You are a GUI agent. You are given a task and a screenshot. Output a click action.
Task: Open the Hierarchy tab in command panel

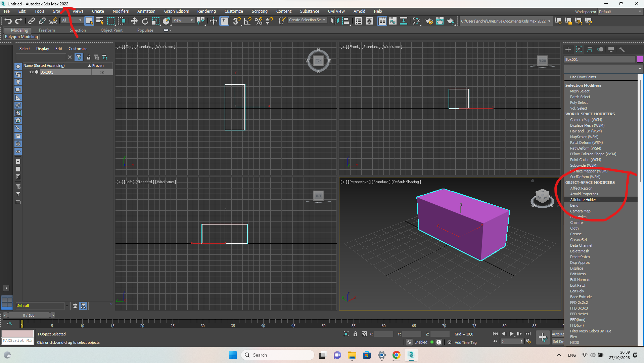point(590,49)
